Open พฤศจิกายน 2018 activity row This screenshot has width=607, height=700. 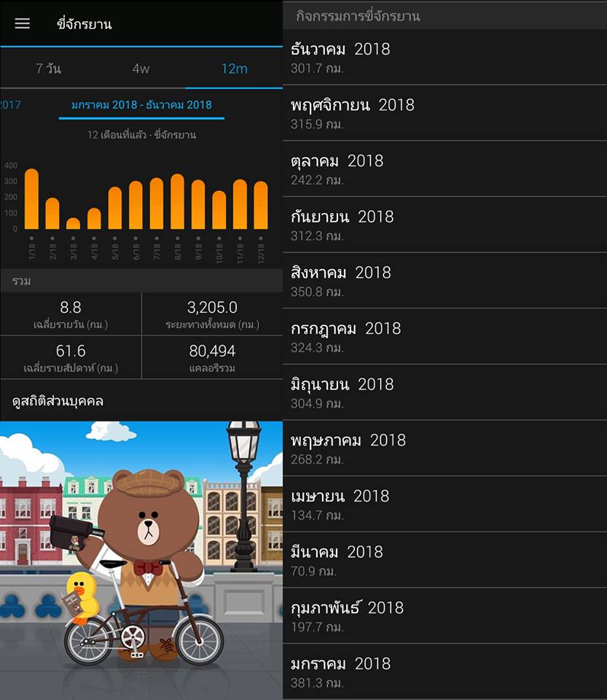click(x=445, y=114)
